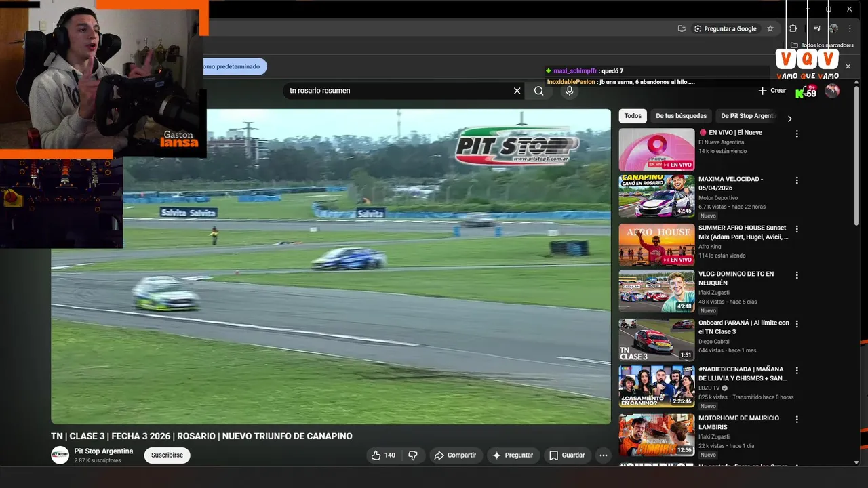Open Chrome extensions puzzle icon
Screen dimensions: 868x488
(793, 28)
